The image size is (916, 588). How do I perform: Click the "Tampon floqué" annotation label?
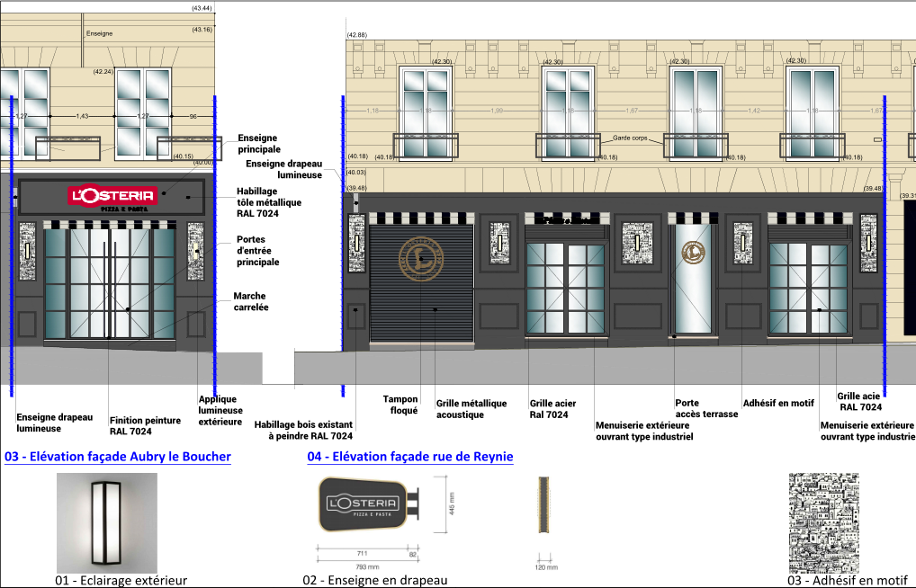[x=400, y=405]
